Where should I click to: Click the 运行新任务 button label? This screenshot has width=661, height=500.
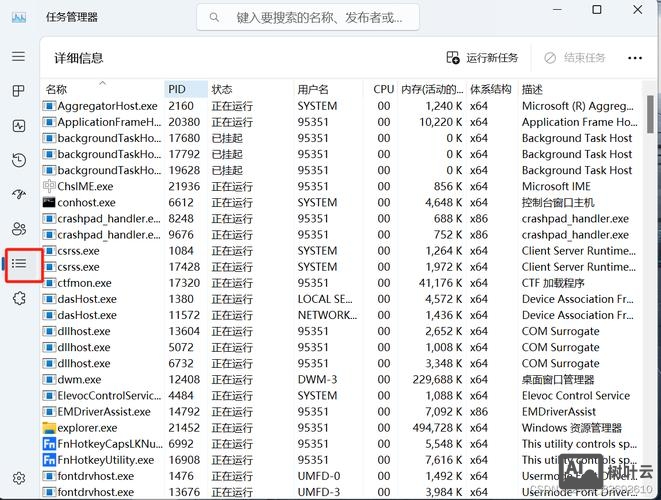[x=492, y=58]
